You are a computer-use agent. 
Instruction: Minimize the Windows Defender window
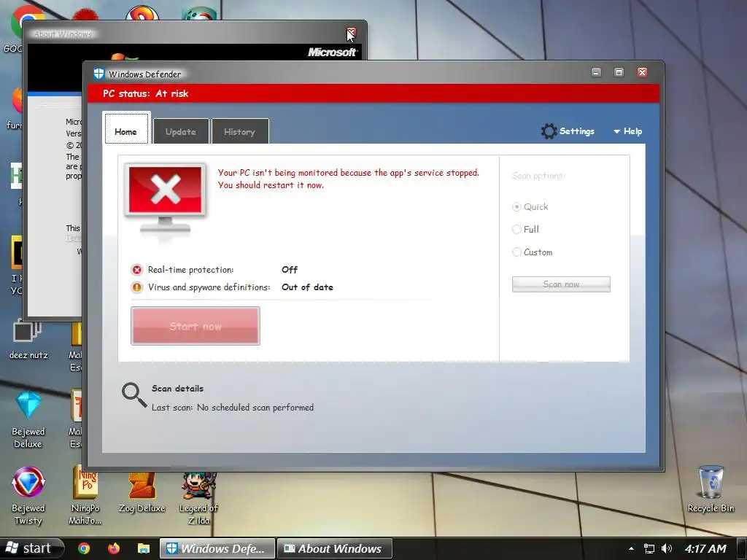tap(596, 72)
